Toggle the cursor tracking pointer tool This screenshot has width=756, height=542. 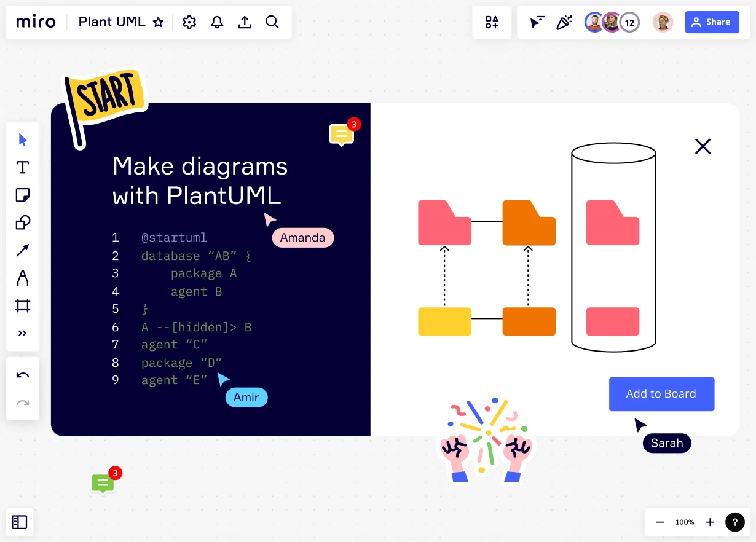537,22
